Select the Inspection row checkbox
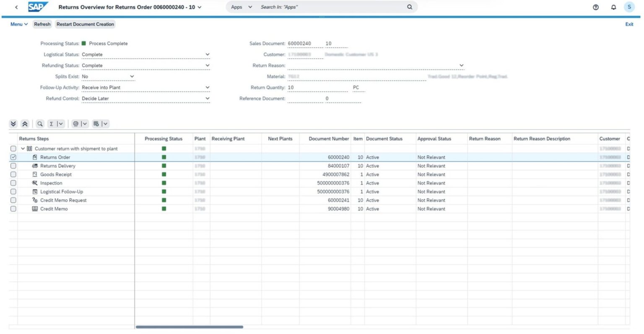This screenshot has height=334, width=644. [13, 183]
